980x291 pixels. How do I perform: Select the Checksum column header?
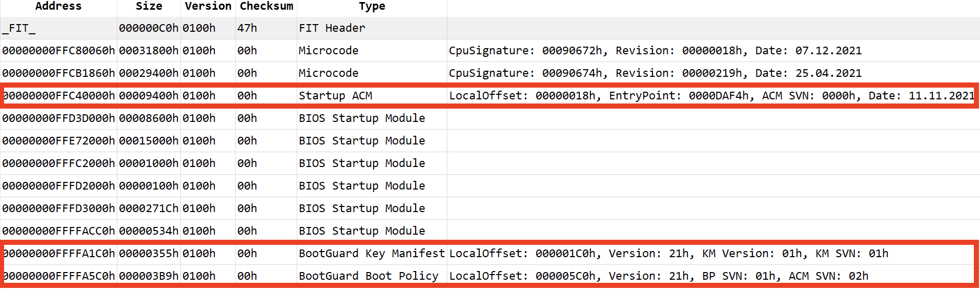(266, 6)
